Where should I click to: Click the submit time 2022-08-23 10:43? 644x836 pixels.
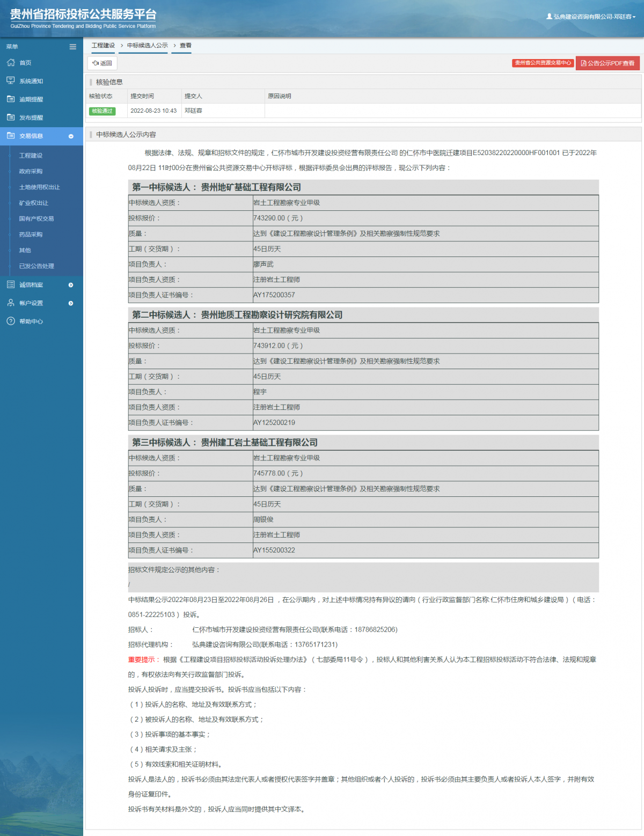coord(153,111)
